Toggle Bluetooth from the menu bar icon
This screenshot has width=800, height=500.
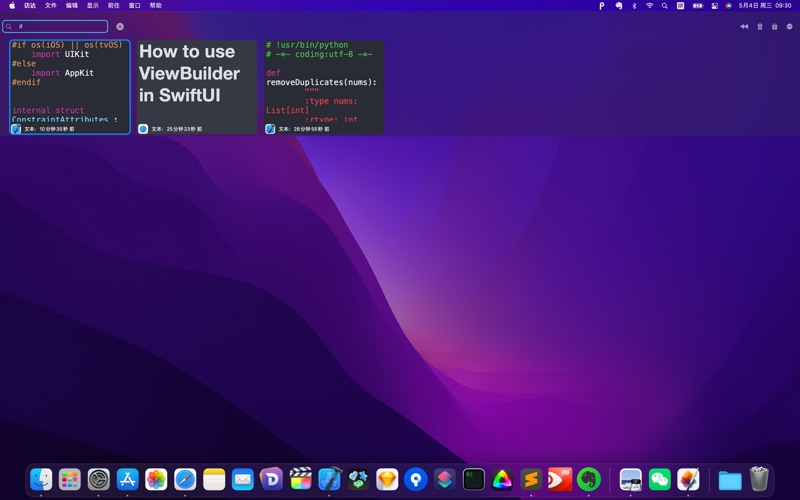tap(634, 5)
